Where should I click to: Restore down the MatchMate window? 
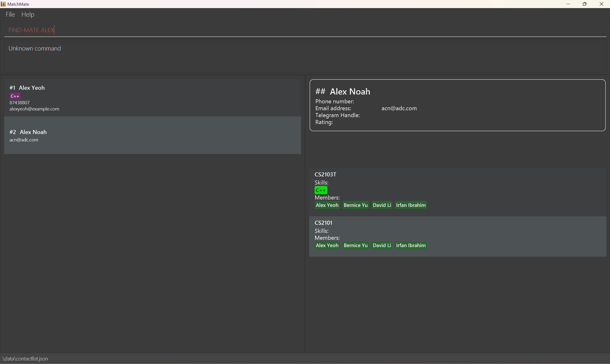point(584,4)
